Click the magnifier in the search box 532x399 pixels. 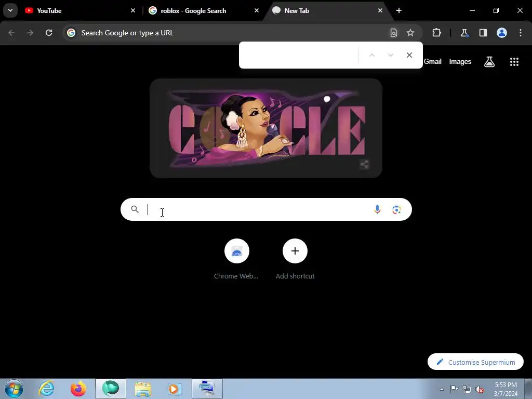(135, 209)
